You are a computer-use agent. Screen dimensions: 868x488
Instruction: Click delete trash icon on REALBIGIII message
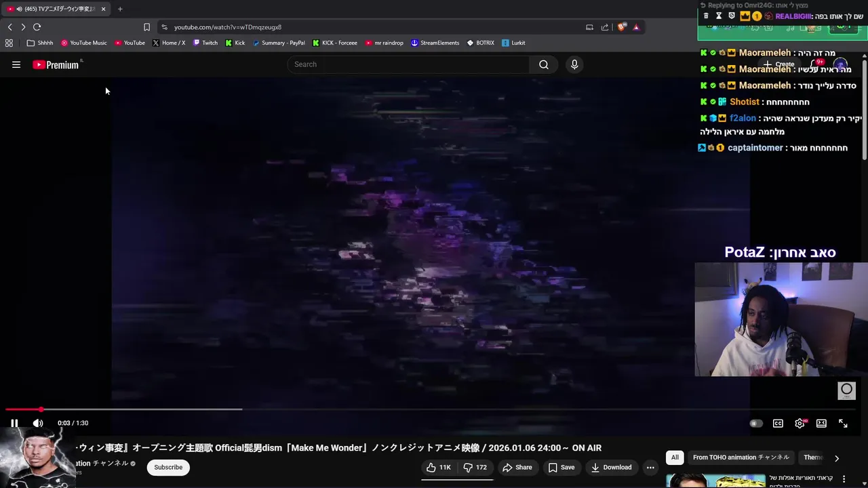pyautogui.click(x=706, y=16)
